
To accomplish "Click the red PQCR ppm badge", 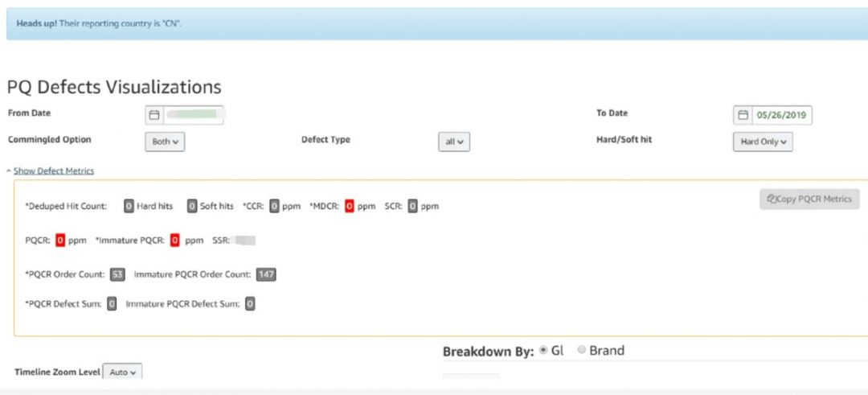I will pos(60,240).
